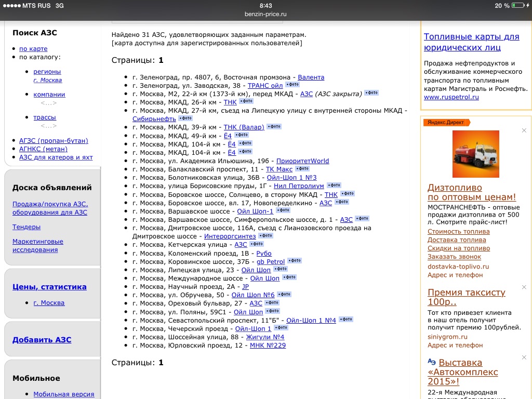Open г. Москва price statistics
The width and height of the screenshot is (532, 399).
49,303
